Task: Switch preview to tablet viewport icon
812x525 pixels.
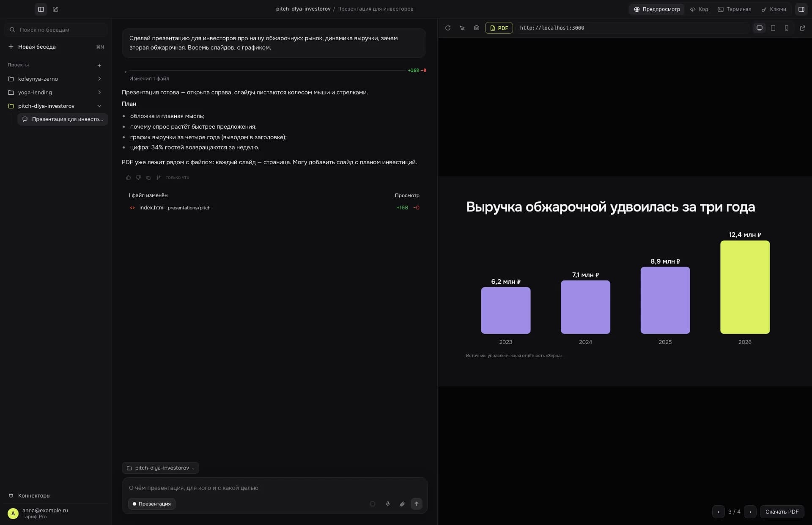Action: (773, 28)
